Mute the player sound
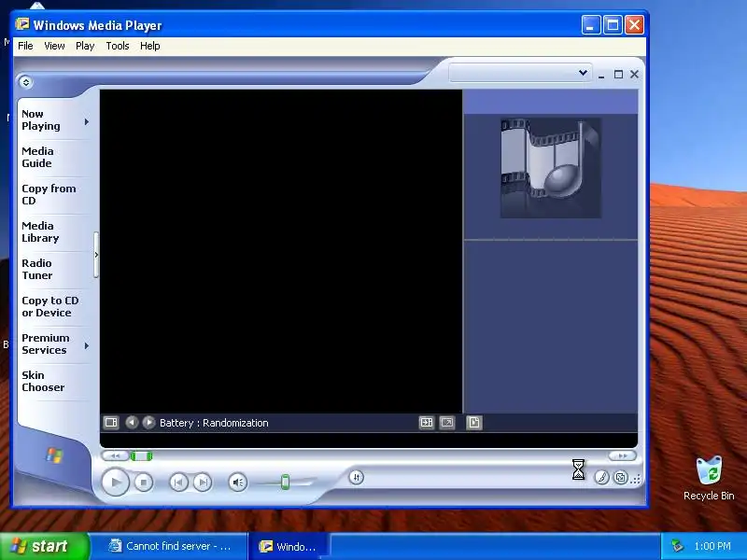 click(237, 483)
